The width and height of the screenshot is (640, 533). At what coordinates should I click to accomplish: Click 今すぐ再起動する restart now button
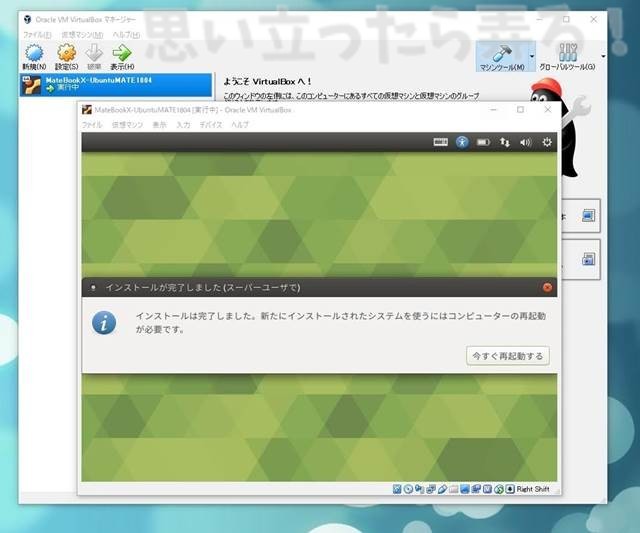click(508, 356)
